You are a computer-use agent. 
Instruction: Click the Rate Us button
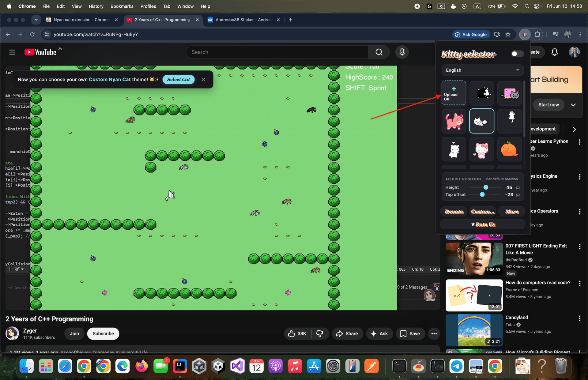[x=483, y=224]
